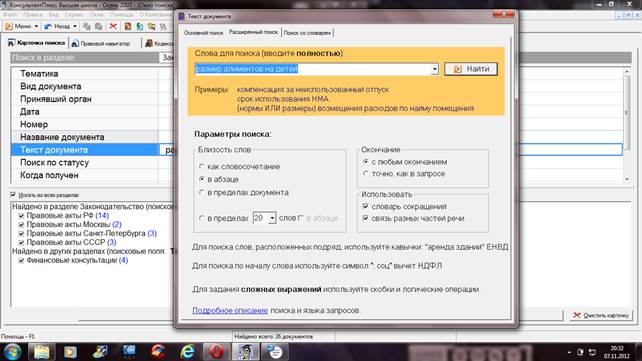The height and width of the screenshot is (361, 642).
Task: Uncheck 'Правовые акты Москвы' checkbox
Action: [21, 224]
